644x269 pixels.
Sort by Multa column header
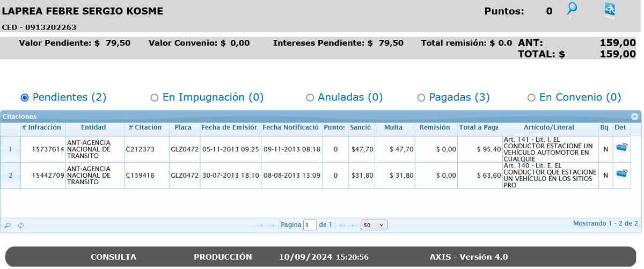click(393, 128)
